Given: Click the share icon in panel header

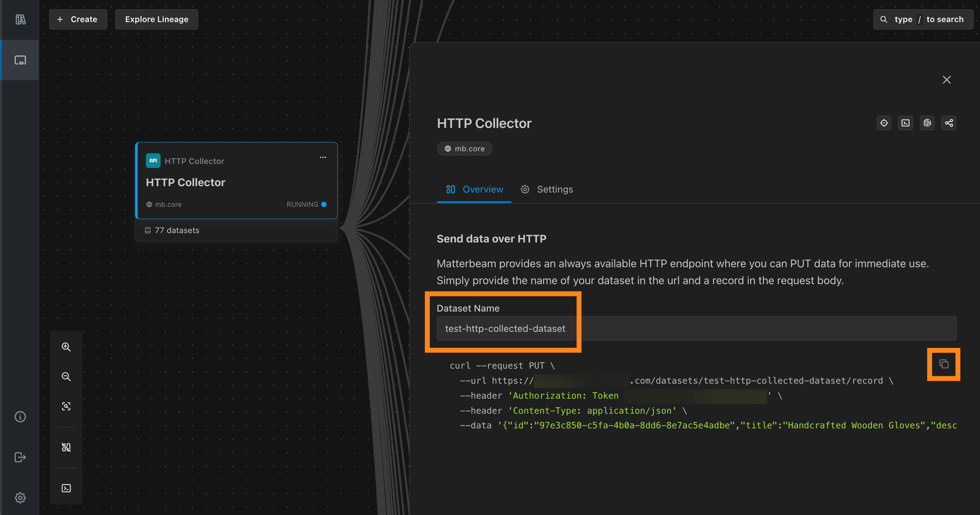Looking at the screenshot, I should tap(949, 123).
